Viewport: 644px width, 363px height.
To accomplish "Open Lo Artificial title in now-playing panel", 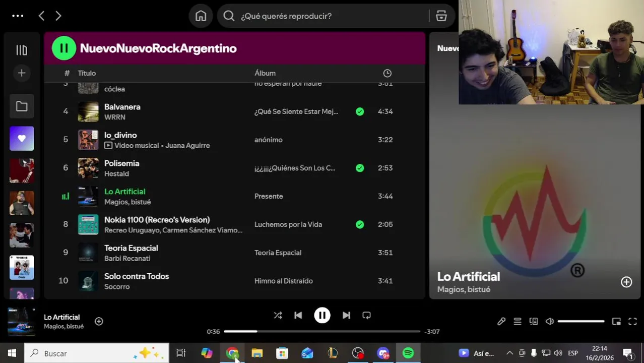I will click(469, 276).
